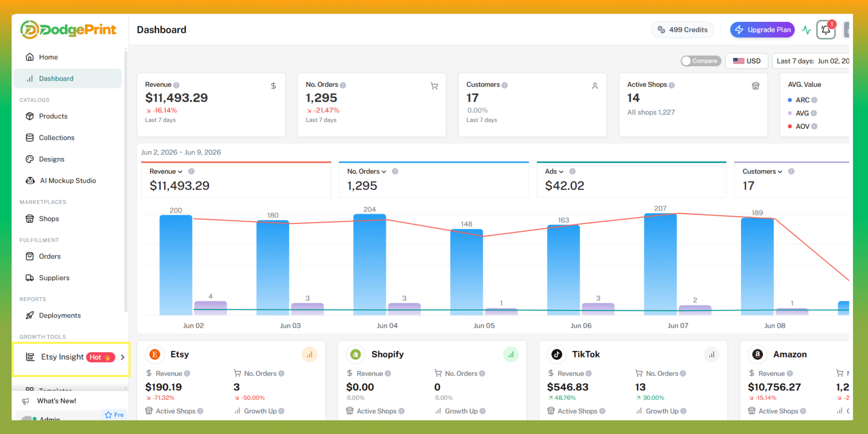The width and height of the screenshot is (868, 434).
Task: Click the Etsy card title
Action: click(x=180, y=354)
